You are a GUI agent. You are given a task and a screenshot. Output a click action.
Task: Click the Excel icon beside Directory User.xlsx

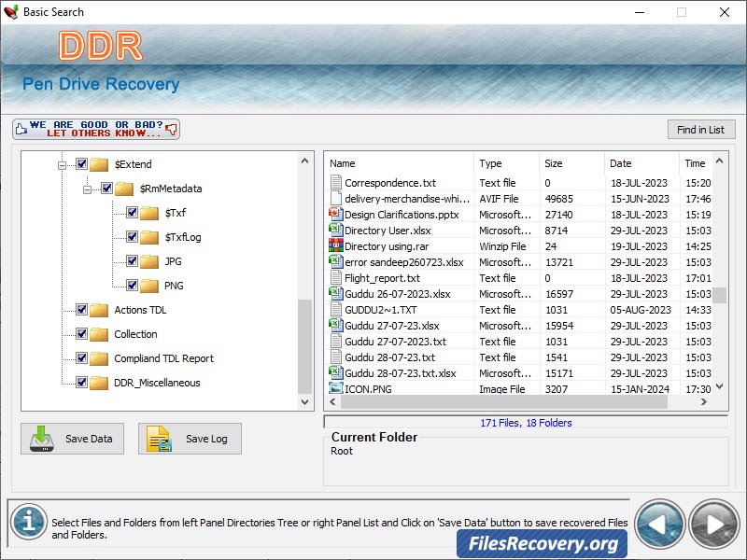click(336, 231)
